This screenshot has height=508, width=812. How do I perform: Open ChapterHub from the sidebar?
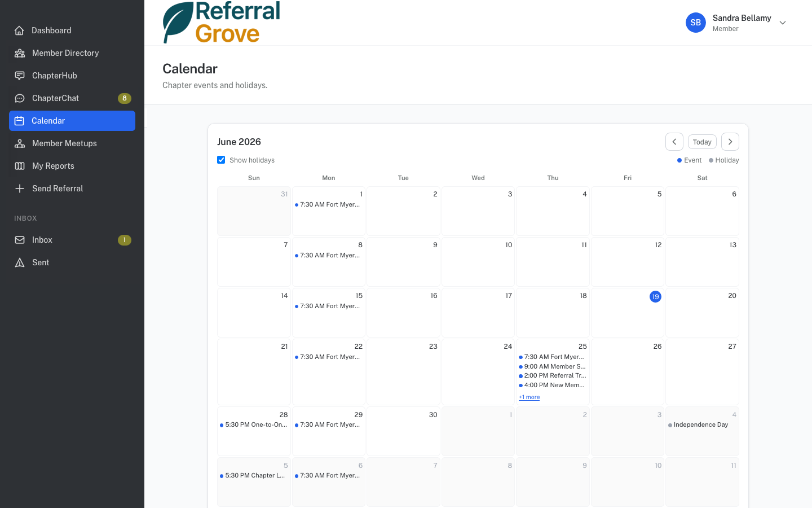point(72,76)
